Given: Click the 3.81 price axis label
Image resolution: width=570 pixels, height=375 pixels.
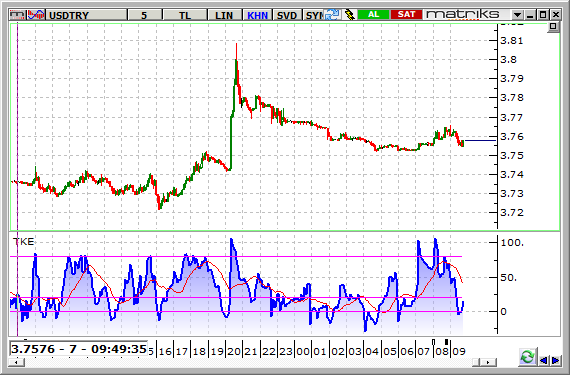Looking at the screenshot, I should point(512,40).
